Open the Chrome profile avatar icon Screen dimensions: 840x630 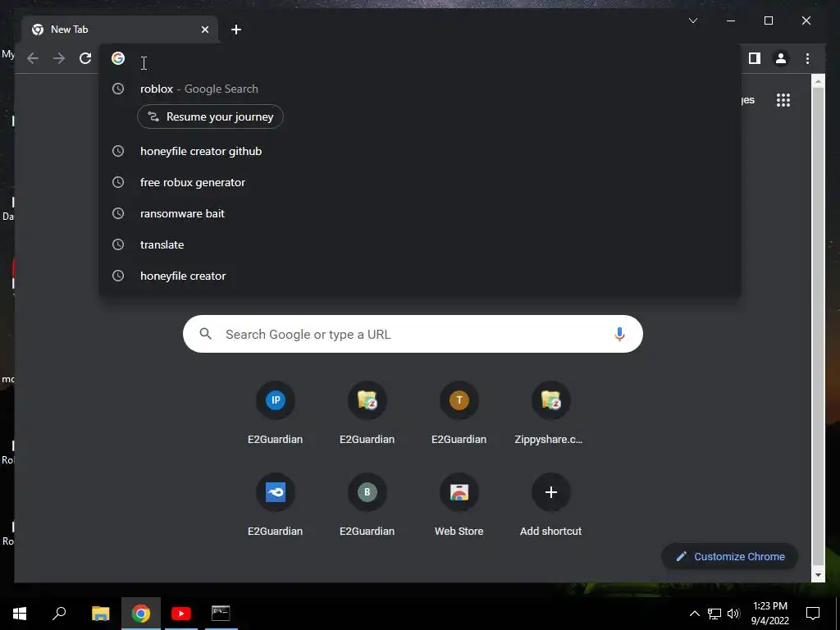pyautogui.click(x=781, y=58)
